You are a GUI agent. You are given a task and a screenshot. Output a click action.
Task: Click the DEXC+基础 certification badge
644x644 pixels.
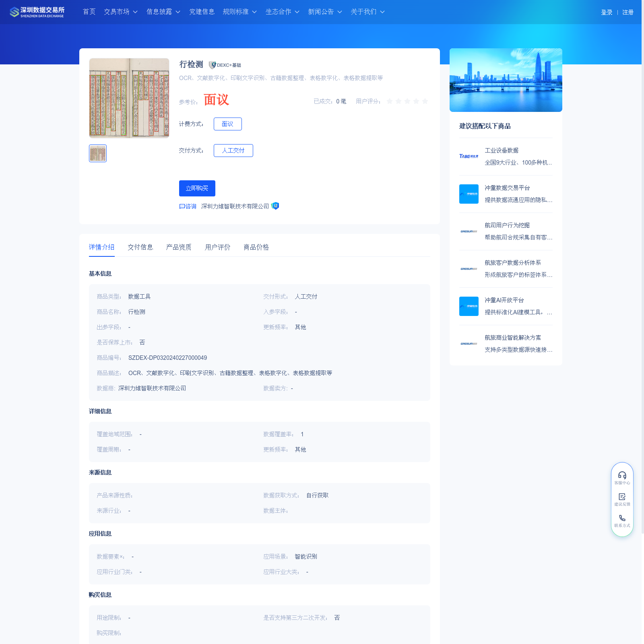click(225, 65)
